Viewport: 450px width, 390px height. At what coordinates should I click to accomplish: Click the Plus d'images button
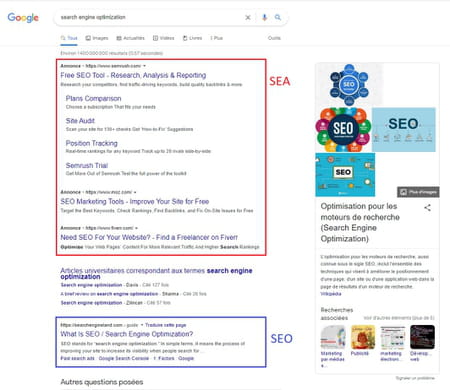click(418, 192)
